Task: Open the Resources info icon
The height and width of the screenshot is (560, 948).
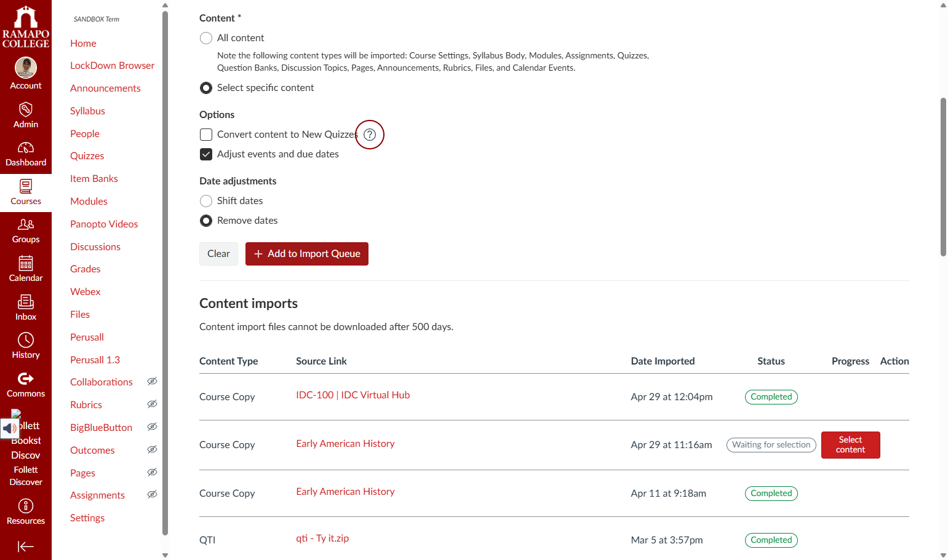Action: click(26, 506)
